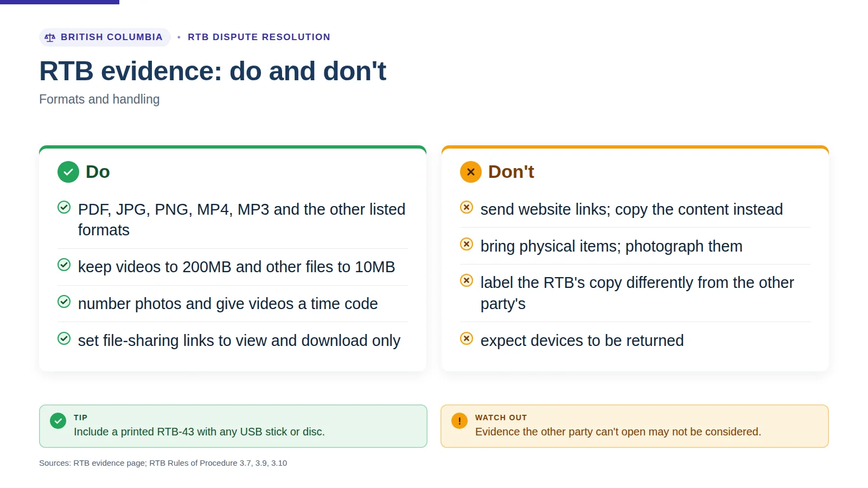The image size is (868, 488).
Task: Click X icon next to label the RTB's copy
Action: coord(467,280)
